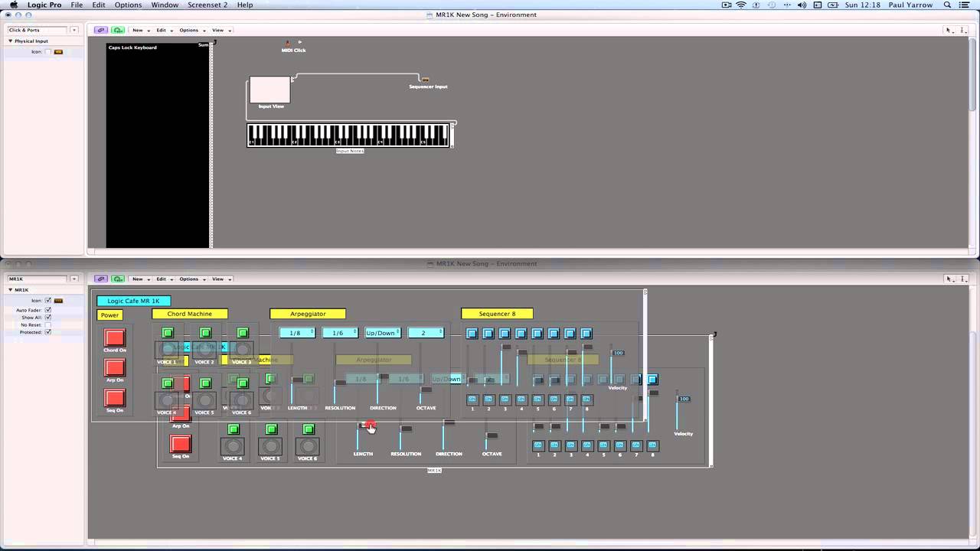The image size is (980, 551).
Task: Open MR1K layer menu arrow
Action: tap(74, 279)
